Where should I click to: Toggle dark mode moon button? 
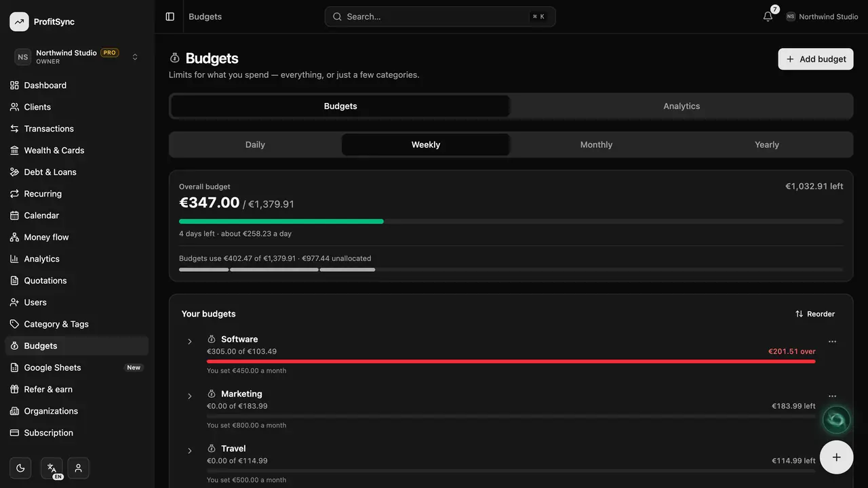(20, 468)
